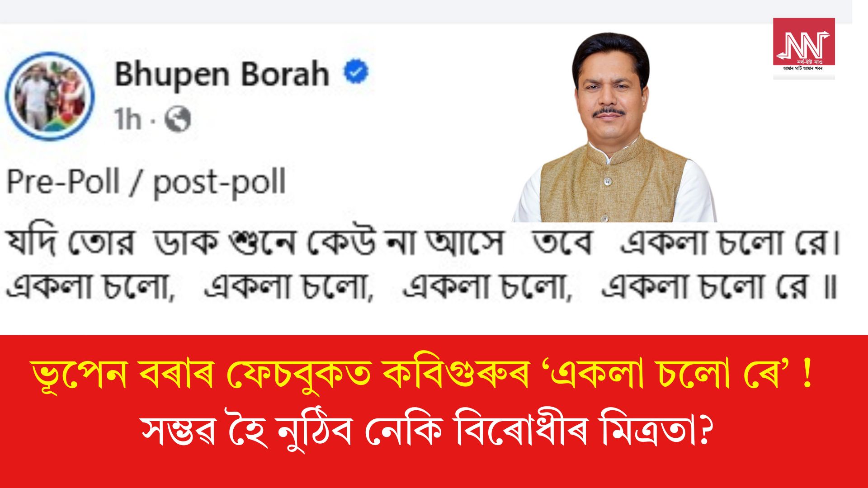The width and height of the screenshot is (868, 488).
Task: Click the Bhupen Borah name link
Action: click(x=222, y=75)
